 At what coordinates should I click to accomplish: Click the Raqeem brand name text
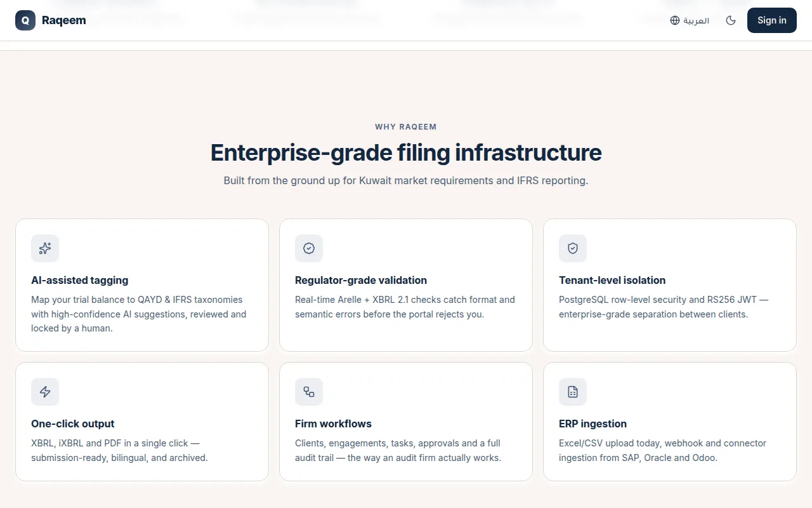point(64,20)
